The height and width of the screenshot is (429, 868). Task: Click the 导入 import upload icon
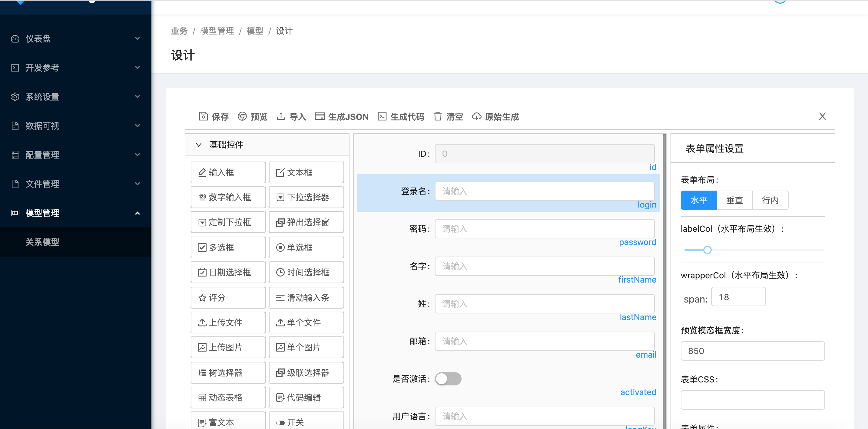pyautogui.click(x=281, y=116)
